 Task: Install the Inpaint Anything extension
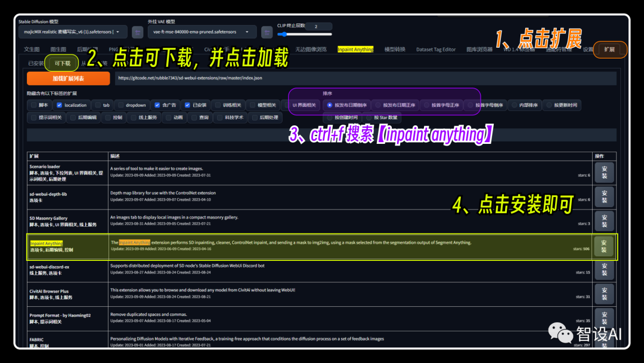coord(603,246)
